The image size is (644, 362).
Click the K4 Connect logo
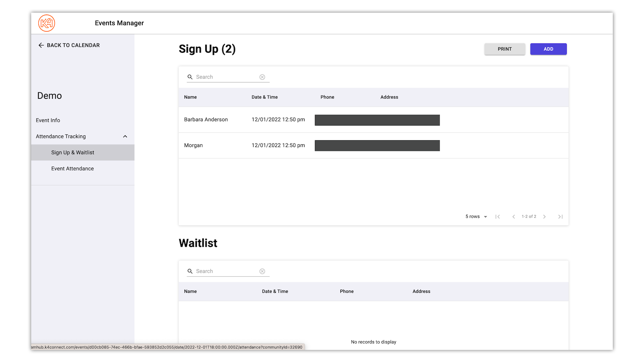coord(46,23)
